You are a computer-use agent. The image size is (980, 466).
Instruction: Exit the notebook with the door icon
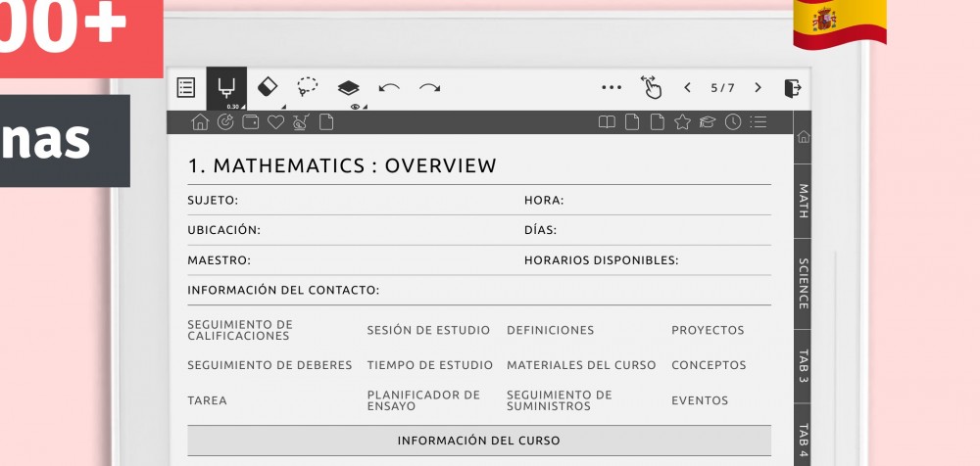[793, 88]
